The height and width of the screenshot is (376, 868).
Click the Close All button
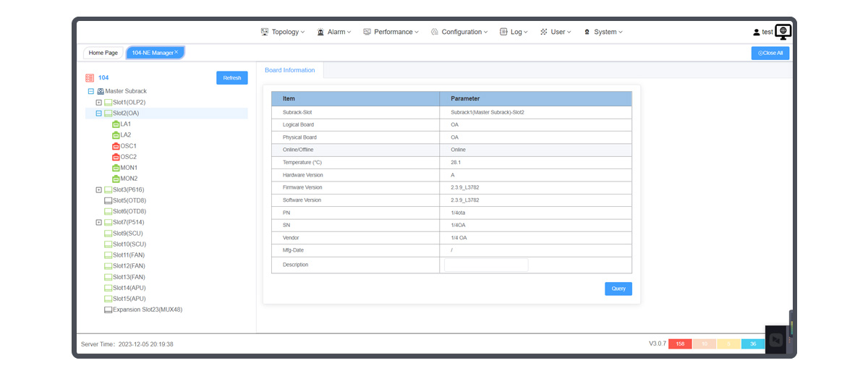[770, 53]
